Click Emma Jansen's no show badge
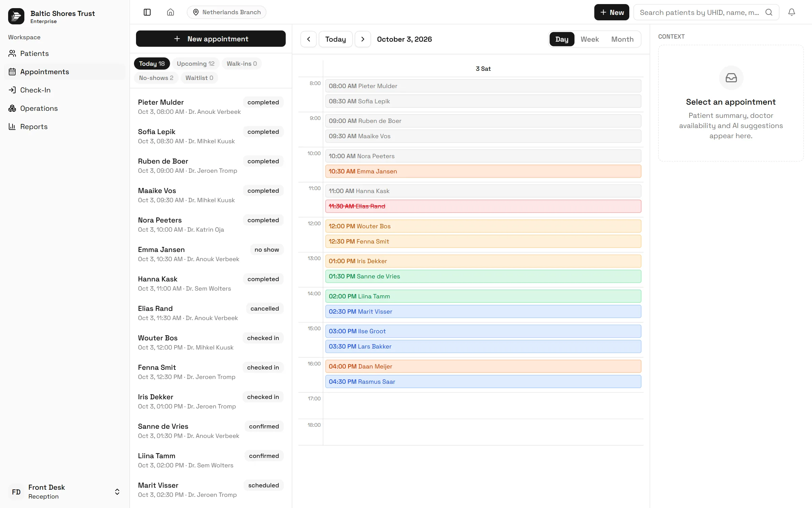812x508 pixels. (267, 250)
